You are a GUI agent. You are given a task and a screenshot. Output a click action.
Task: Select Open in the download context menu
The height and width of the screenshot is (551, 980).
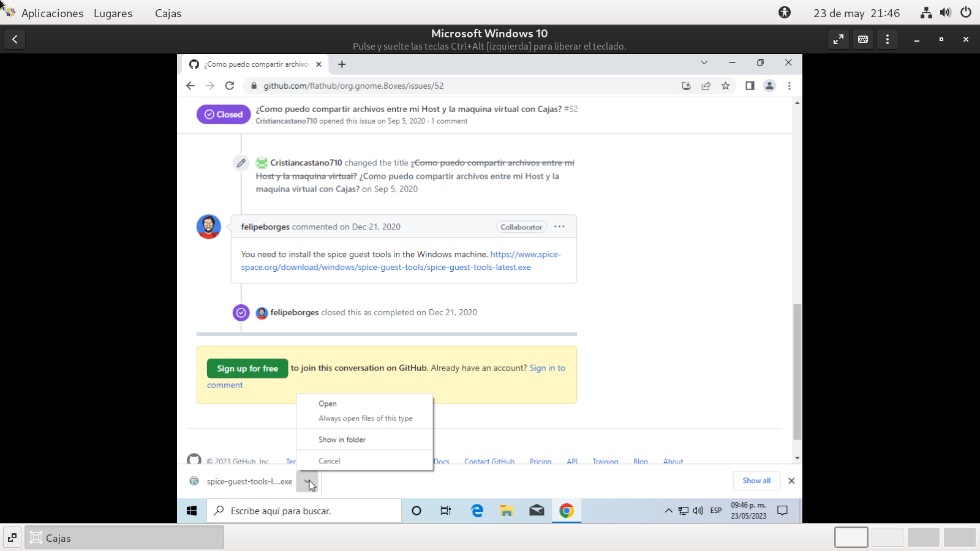328,404
